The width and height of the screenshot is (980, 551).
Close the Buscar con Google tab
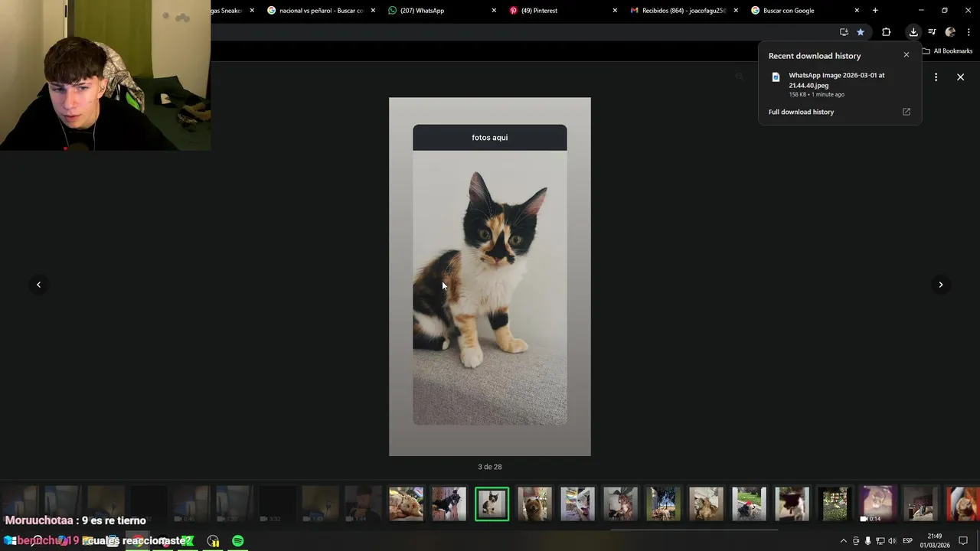point(857,11)
